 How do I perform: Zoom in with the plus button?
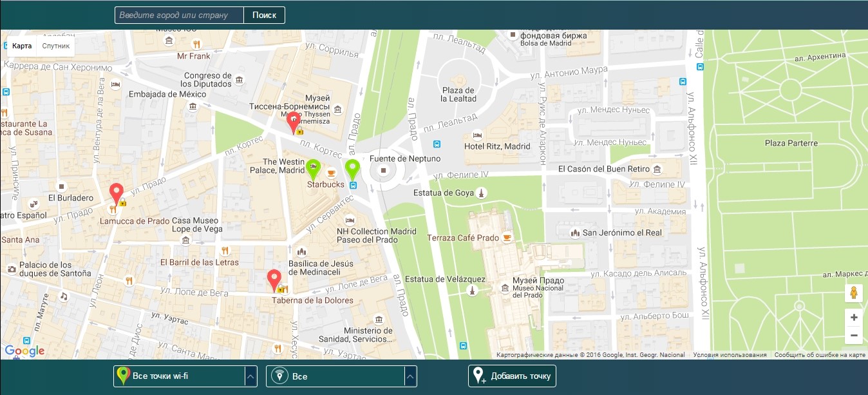point(854,317)
